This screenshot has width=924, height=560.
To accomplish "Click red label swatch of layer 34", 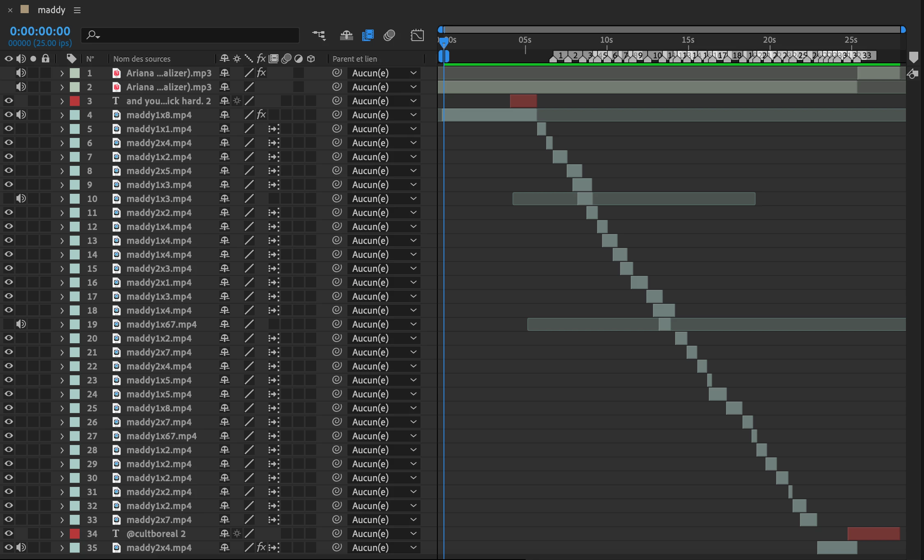I will click(75, 533).
